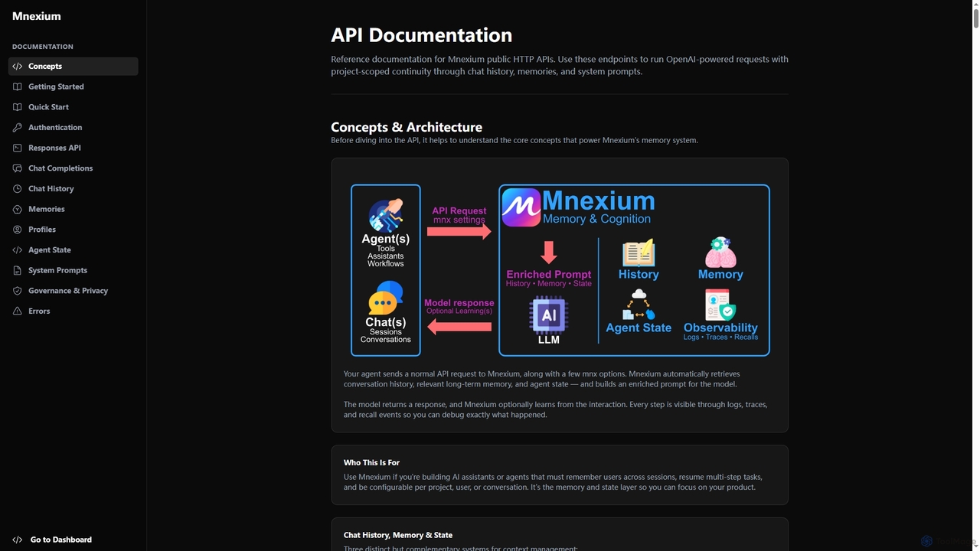Click the Profiles user icon
The width and height of the screenshot is (980, 551).
point(18,230)
